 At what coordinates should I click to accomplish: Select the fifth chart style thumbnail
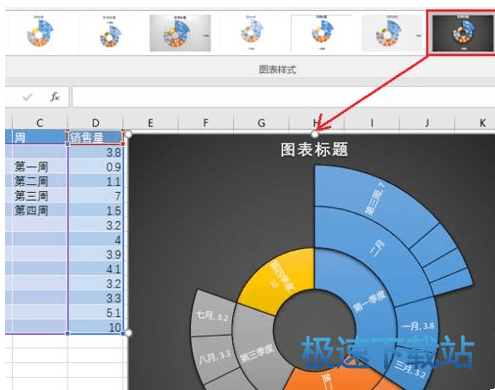tap(321, 33)
